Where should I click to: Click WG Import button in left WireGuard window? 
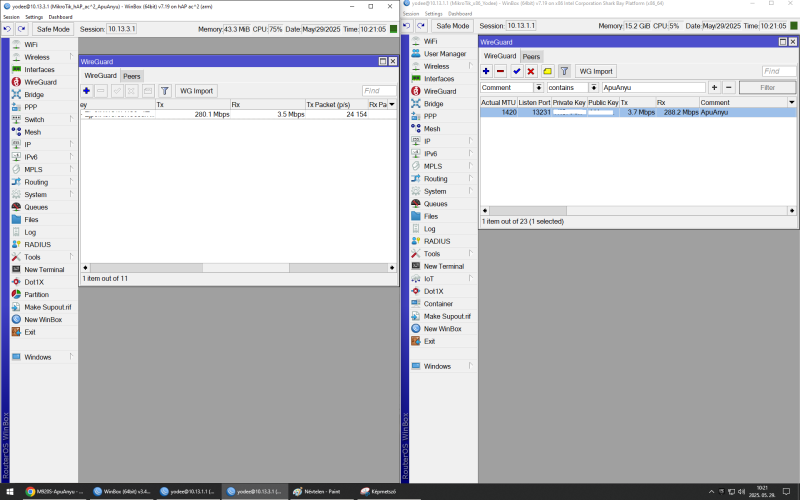[196, 91]
